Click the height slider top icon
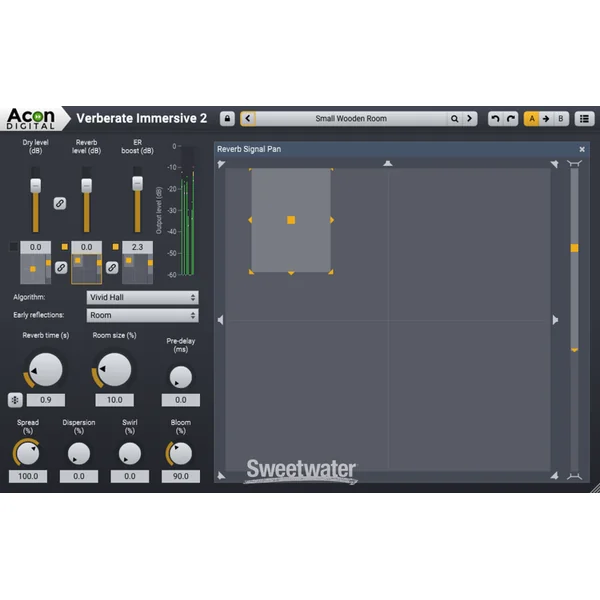Viewport: 600px width, 600px height. [574, 164]
